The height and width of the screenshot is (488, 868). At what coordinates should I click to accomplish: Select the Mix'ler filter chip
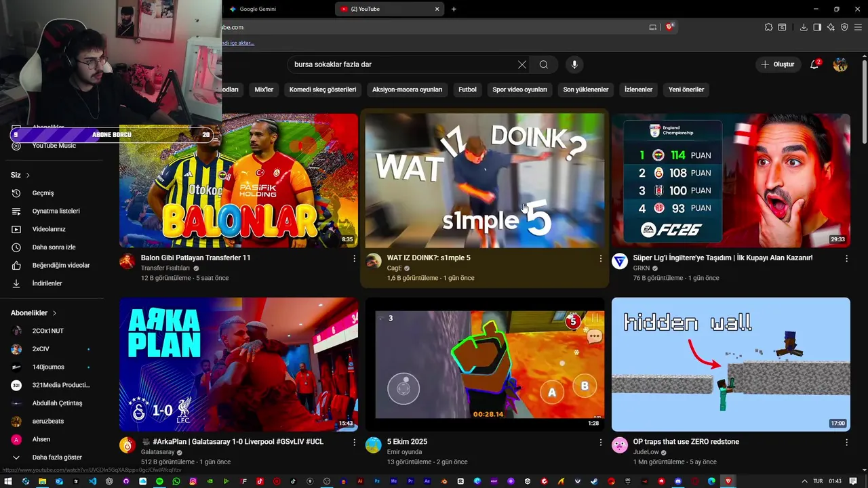264,89
